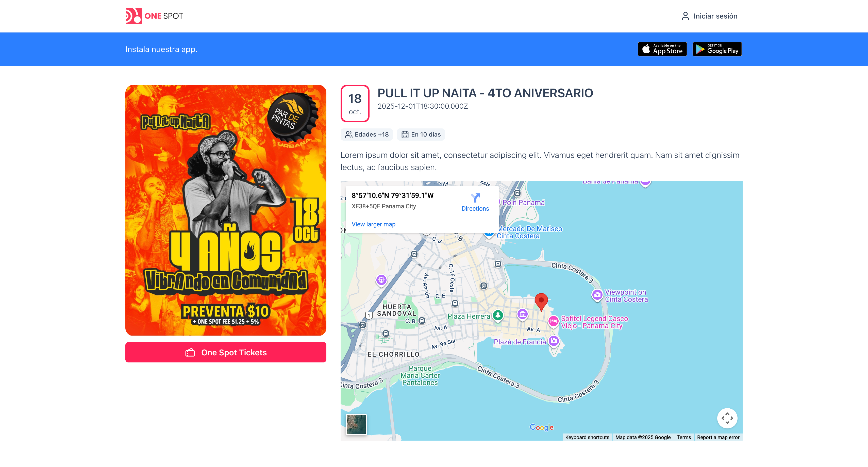Viewport: 868px width, 467px height.
Task: Click the Keyboard shortcuts map button
Action: click(x=587, y=437)
